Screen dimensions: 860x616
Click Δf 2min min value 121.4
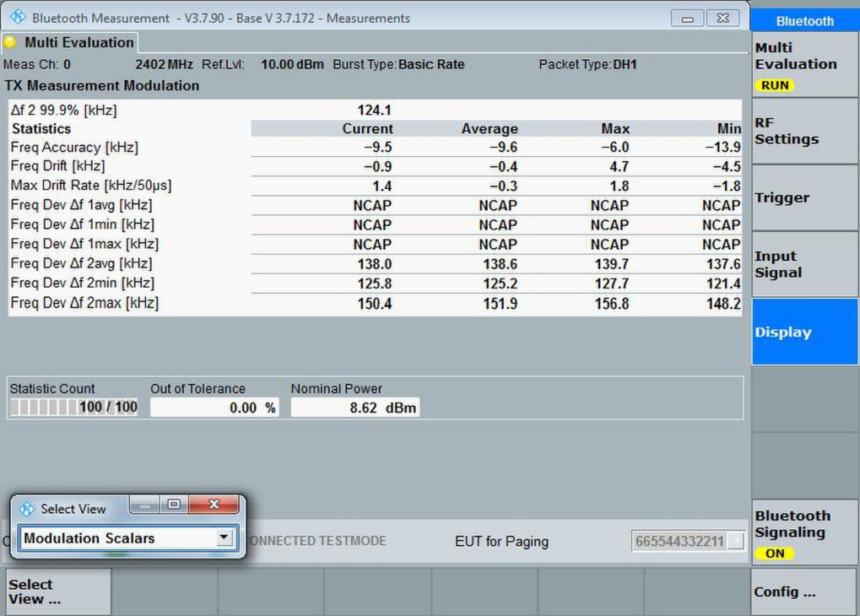tap(723, 284)
